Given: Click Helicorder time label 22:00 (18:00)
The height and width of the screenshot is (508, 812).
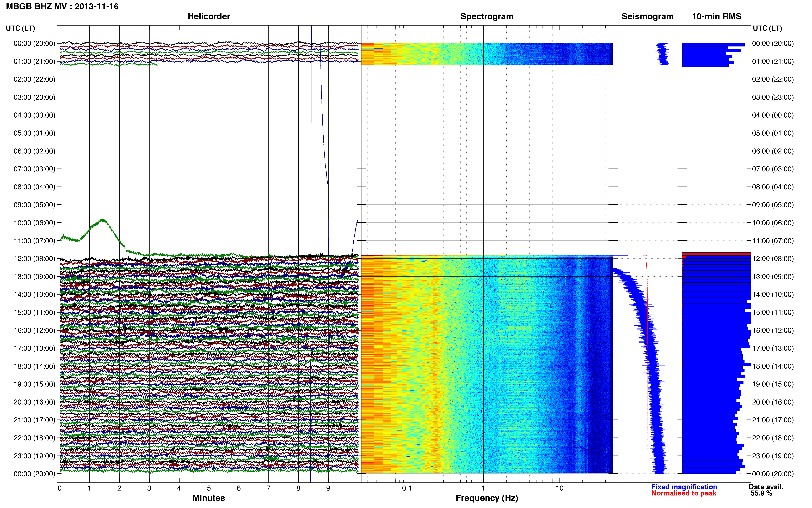Looking at the screenshot, I should pyautogui.click(x=34, y=438).
